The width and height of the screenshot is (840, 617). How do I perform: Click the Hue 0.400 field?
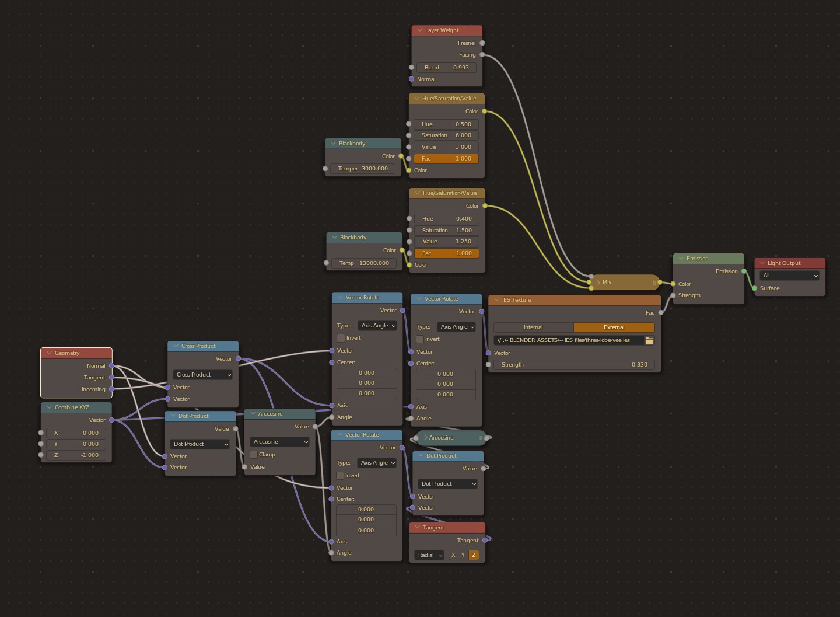(x=447, y=219)
